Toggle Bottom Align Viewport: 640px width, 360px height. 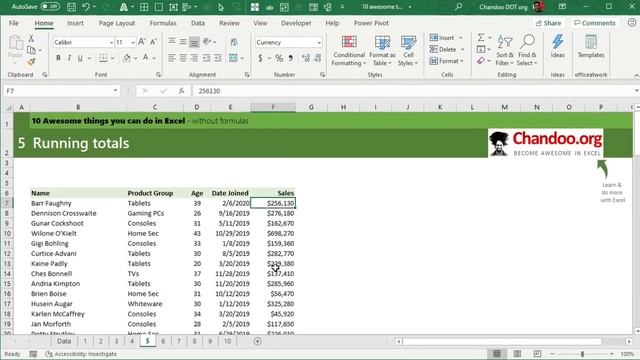pos(194,42)
